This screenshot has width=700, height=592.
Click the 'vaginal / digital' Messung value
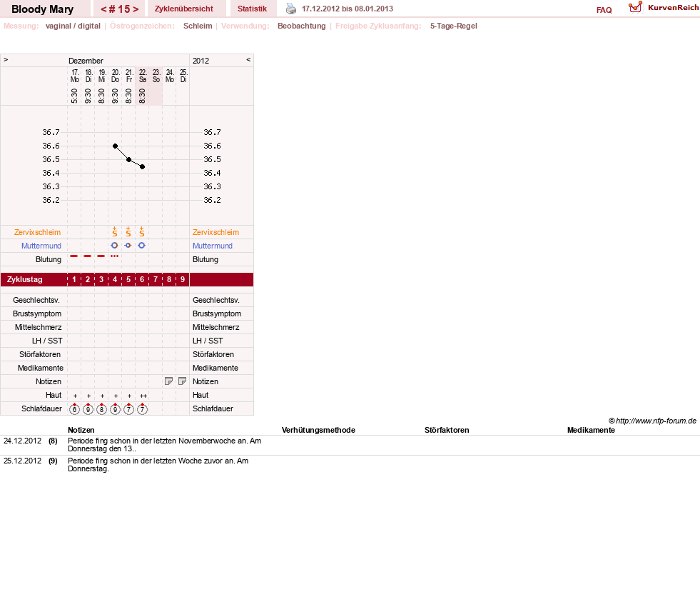pos(73,26)
